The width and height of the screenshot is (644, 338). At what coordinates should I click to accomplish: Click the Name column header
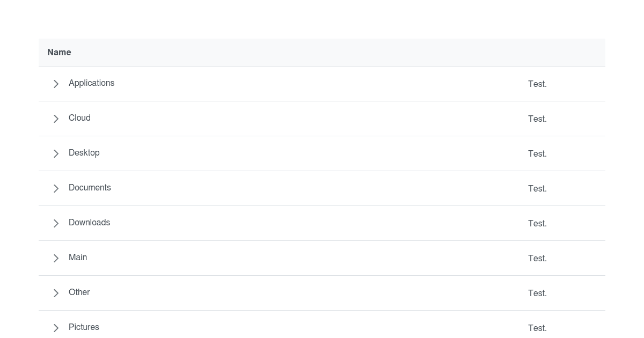tap(59, 52)
